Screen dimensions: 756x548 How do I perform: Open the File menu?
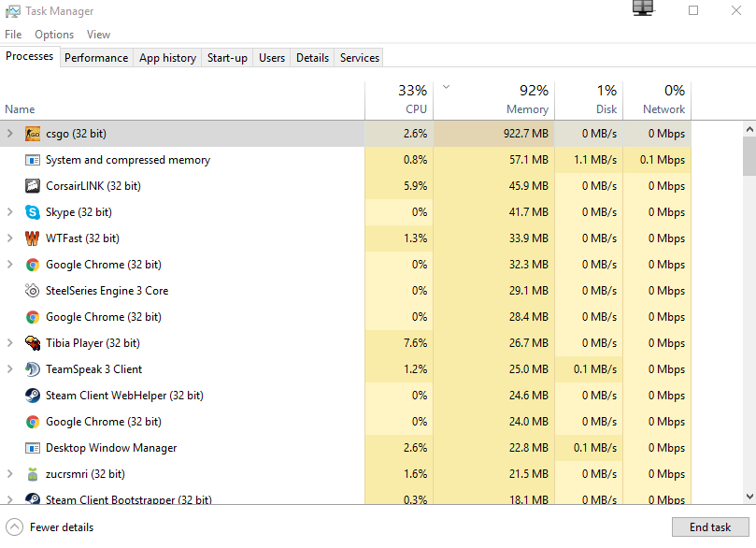13,35
